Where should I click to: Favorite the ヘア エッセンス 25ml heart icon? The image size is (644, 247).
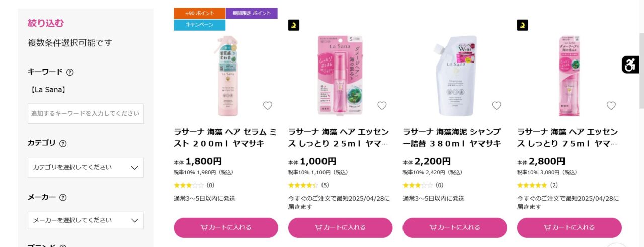(382, 105)
